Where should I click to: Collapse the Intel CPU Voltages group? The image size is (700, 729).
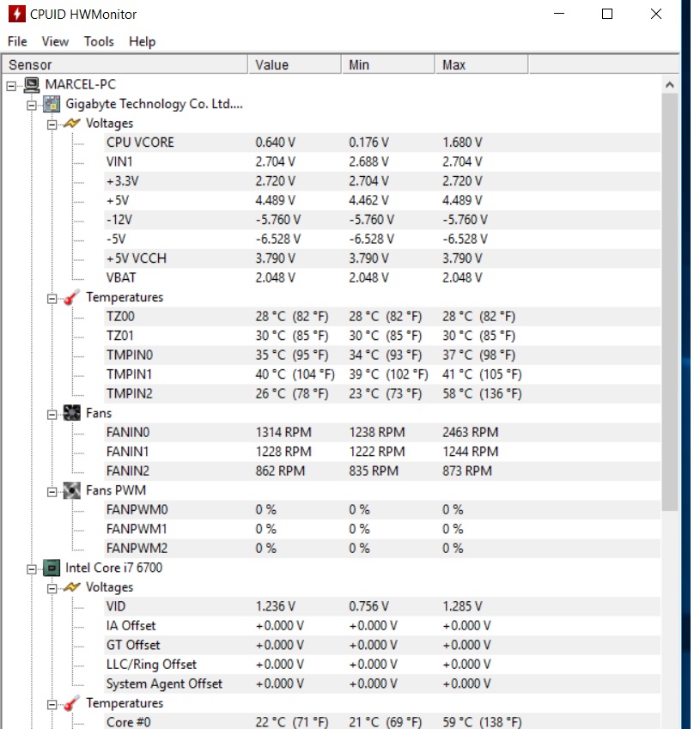point(52,588)
